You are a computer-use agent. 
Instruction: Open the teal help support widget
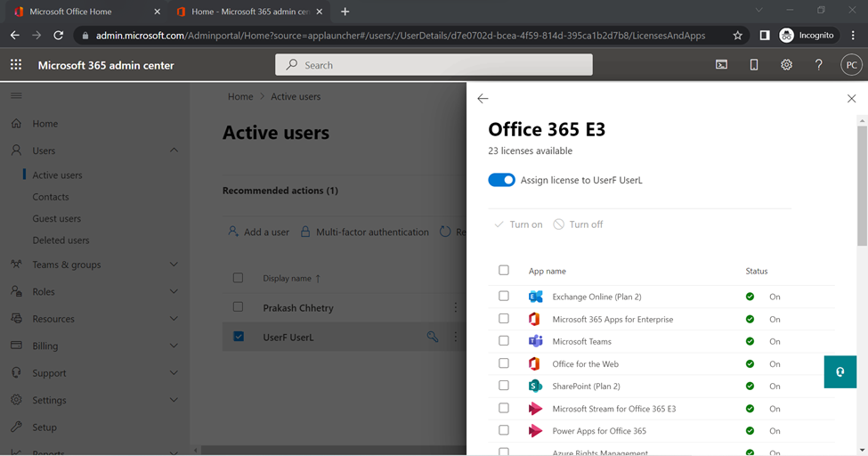[x=840, y=371]
